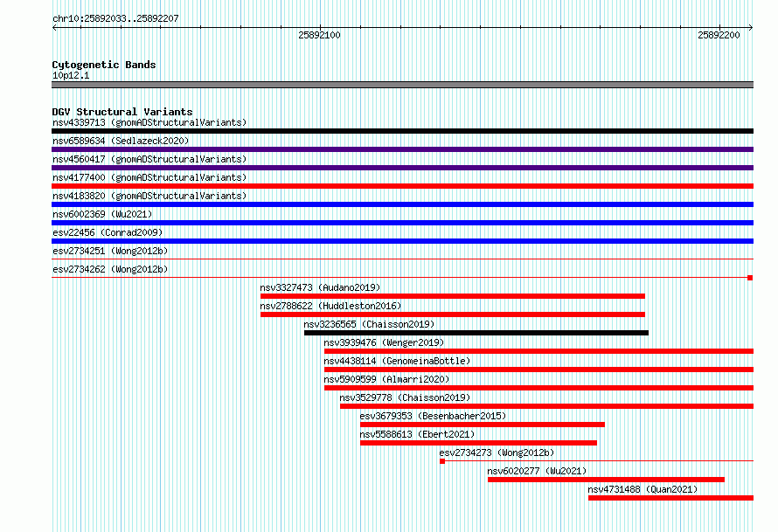This screenshot has width=778, height=532.
Task: Click the red bar under nsv6020277
Action: coord(606,480)
